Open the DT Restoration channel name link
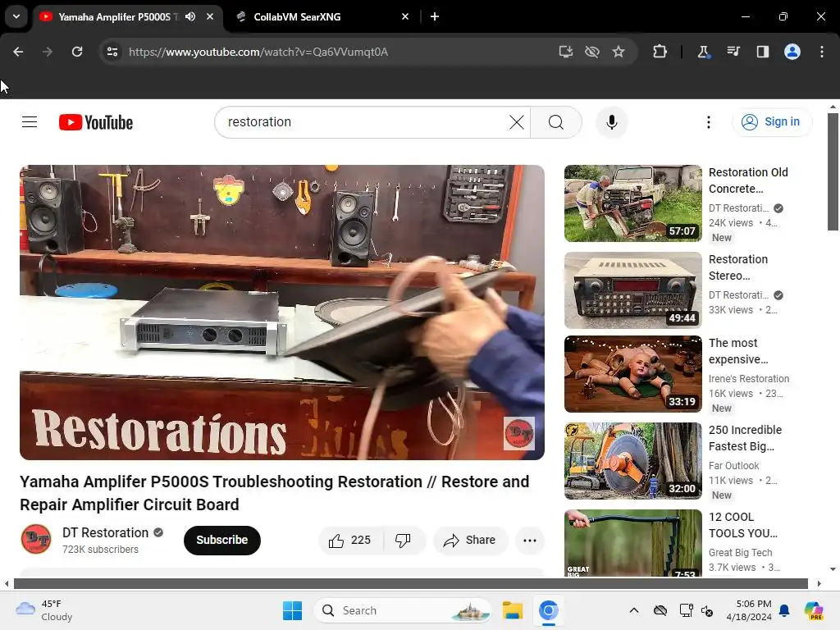This screenshot has width=840, height=630. pyautogui.click(x=106, y=532)
